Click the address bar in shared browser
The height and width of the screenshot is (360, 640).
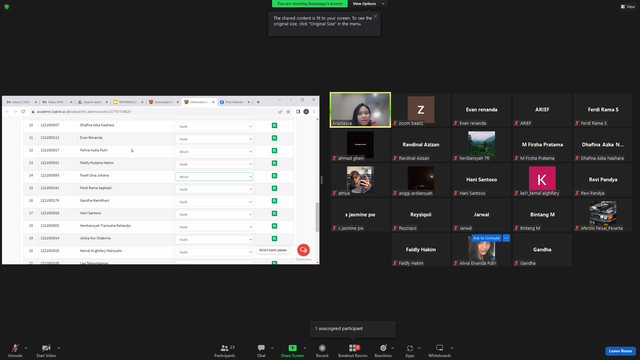point(155,111)
